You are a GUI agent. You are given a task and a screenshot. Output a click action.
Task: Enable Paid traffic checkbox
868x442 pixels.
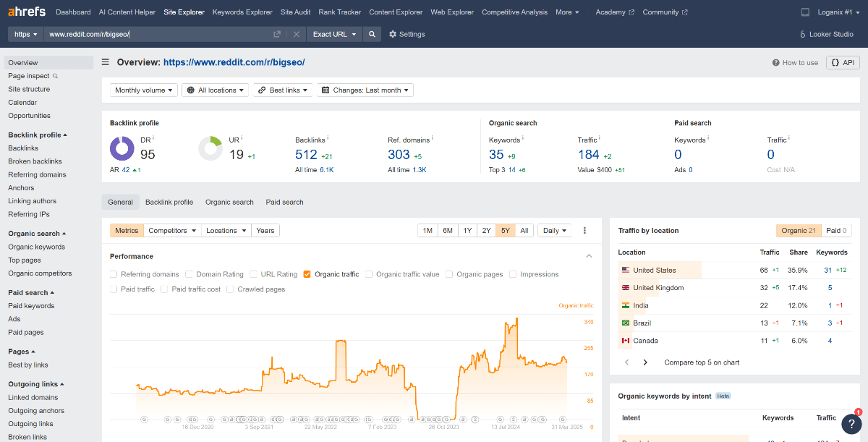114,289
